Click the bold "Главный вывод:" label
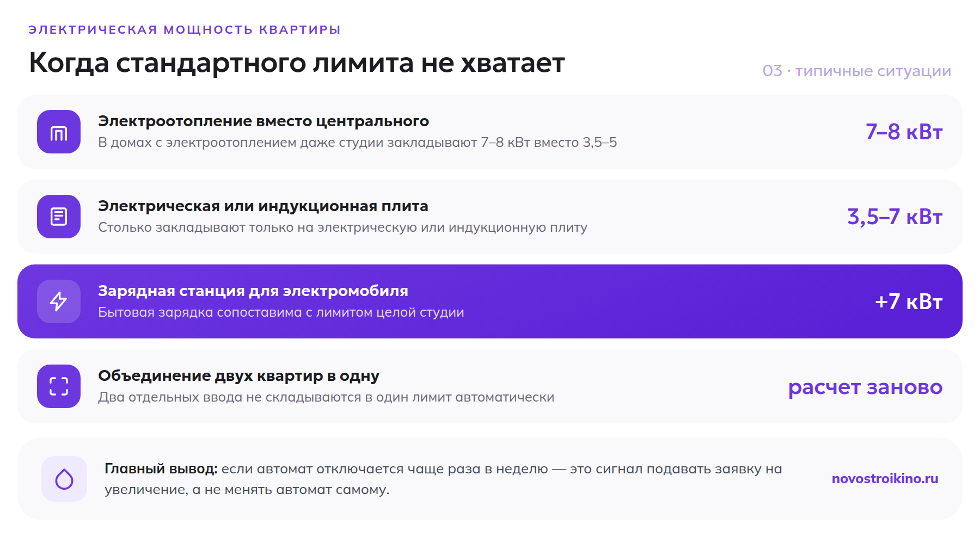Screen dimensions: 980x555 tap(161, 468)
